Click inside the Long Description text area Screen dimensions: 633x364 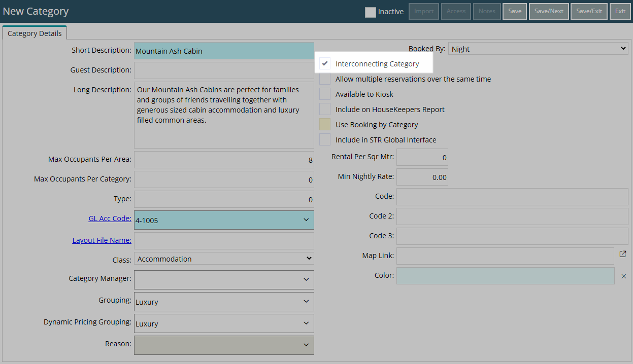[224, 115]
